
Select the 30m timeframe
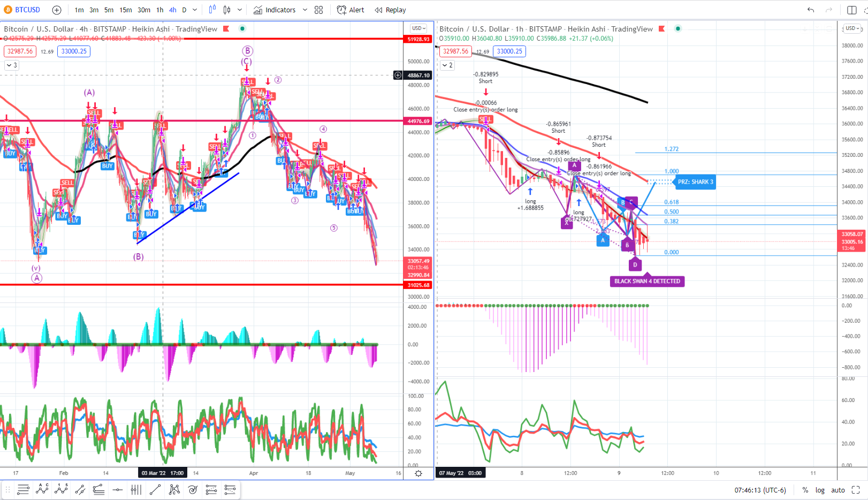[144, 10]
